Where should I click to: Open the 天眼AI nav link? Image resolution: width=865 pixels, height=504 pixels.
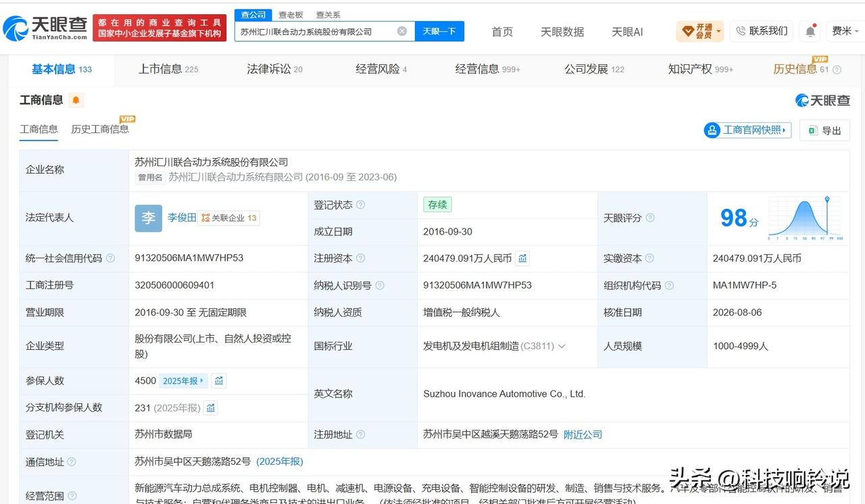coord(627,32)
